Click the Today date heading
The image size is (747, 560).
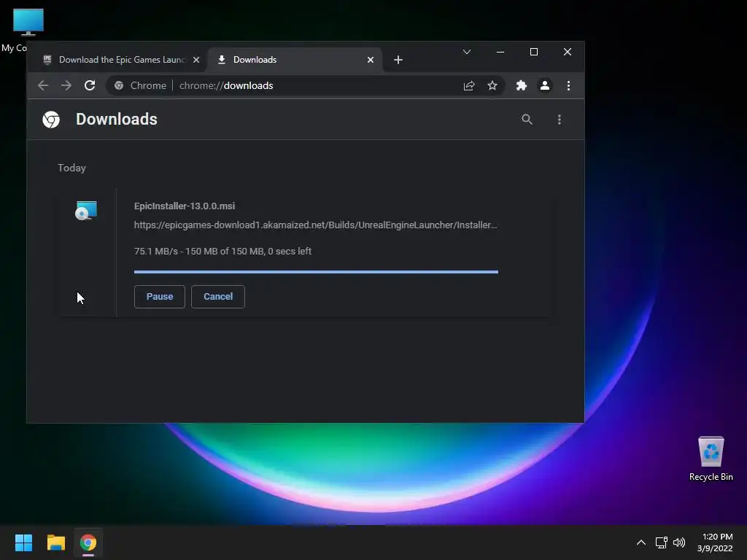click(x=71, y=168)
